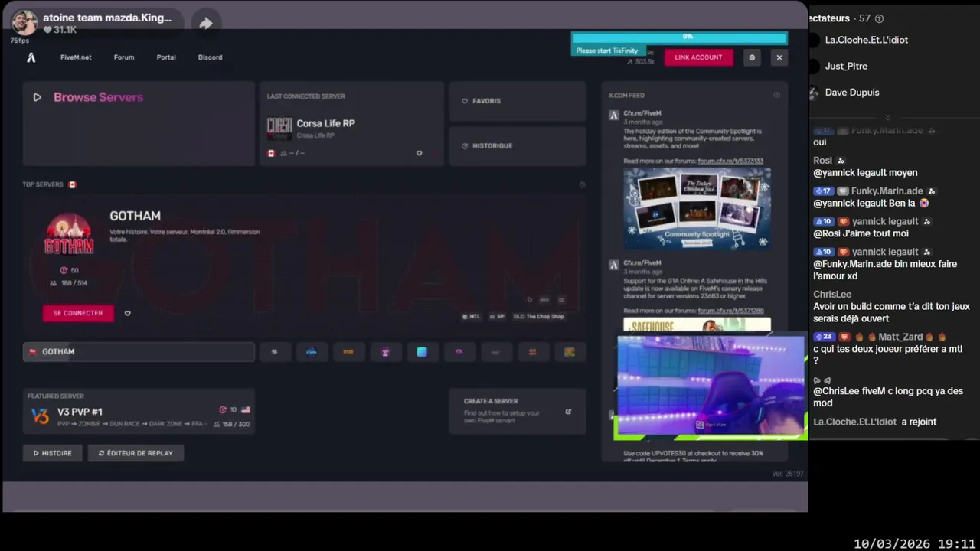
Task: Click external link icon on Create a Server
Action: (x=568, y=412)
